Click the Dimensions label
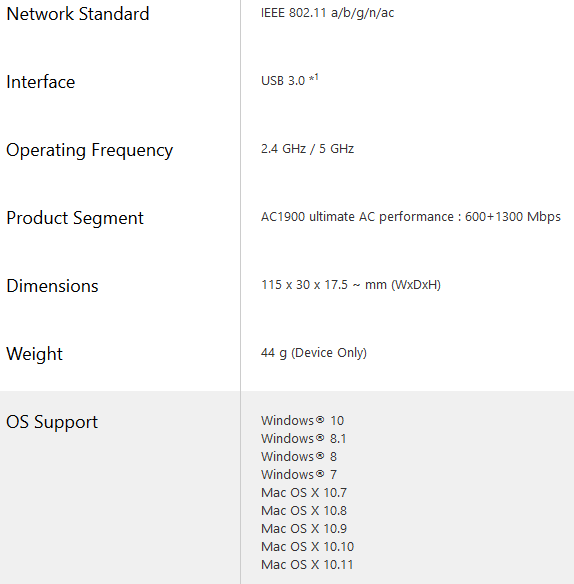 pyautogui.click(x=52, y=286)
